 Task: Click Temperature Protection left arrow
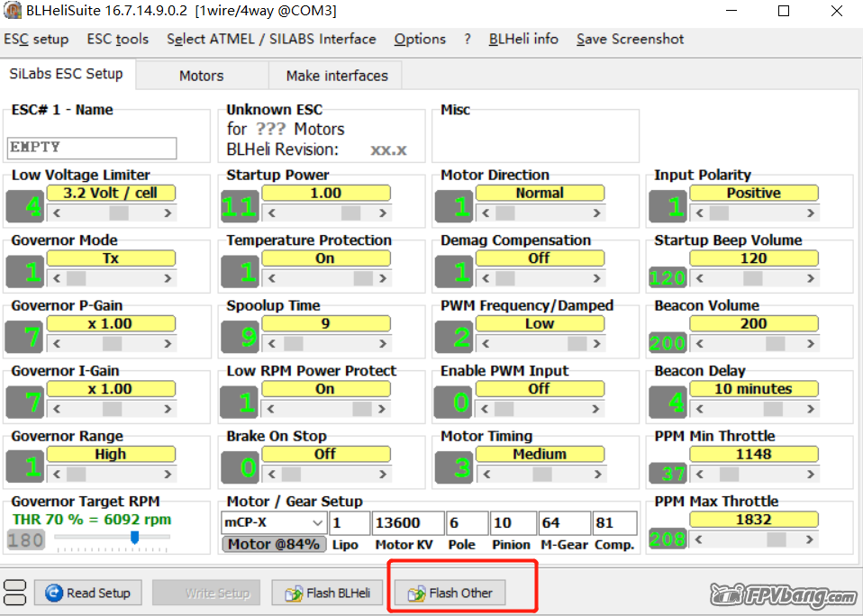point(271,278)
